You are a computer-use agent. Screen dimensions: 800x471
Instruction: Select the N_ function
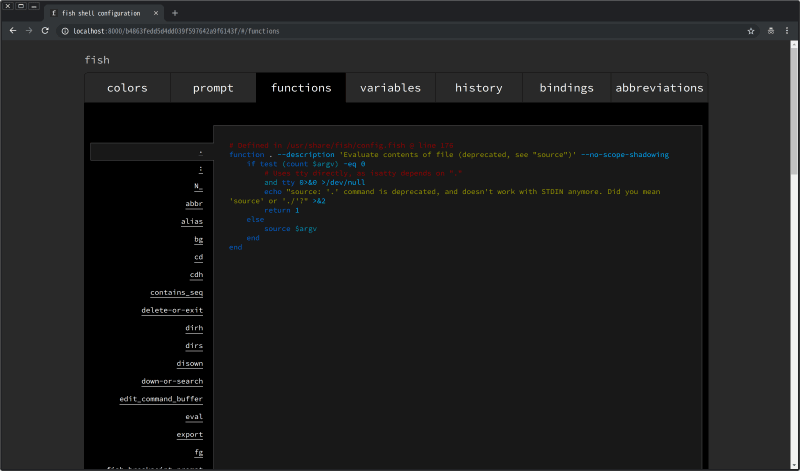[198, 187]
